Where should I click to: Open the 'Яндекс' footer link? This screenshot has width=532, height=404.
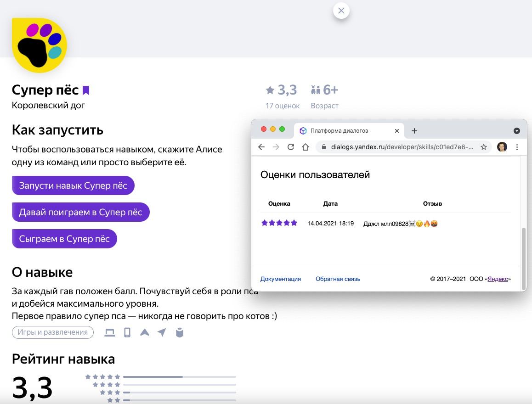[x=498, y=279]
